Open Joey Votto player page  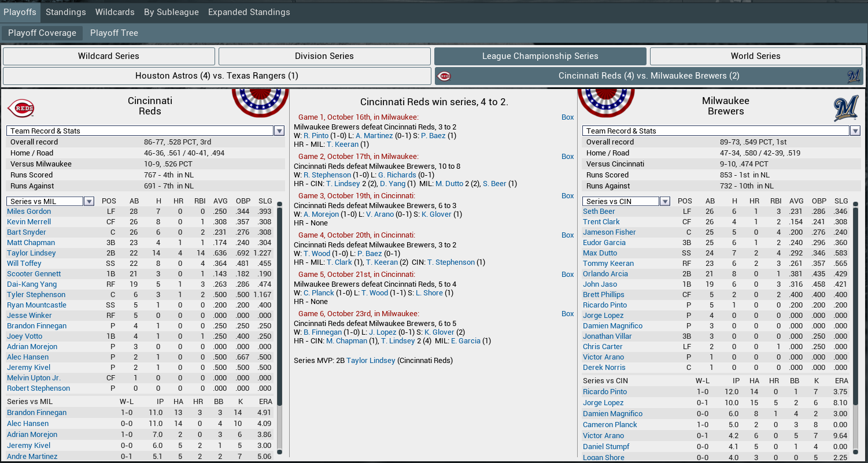(x=25, y=336)
